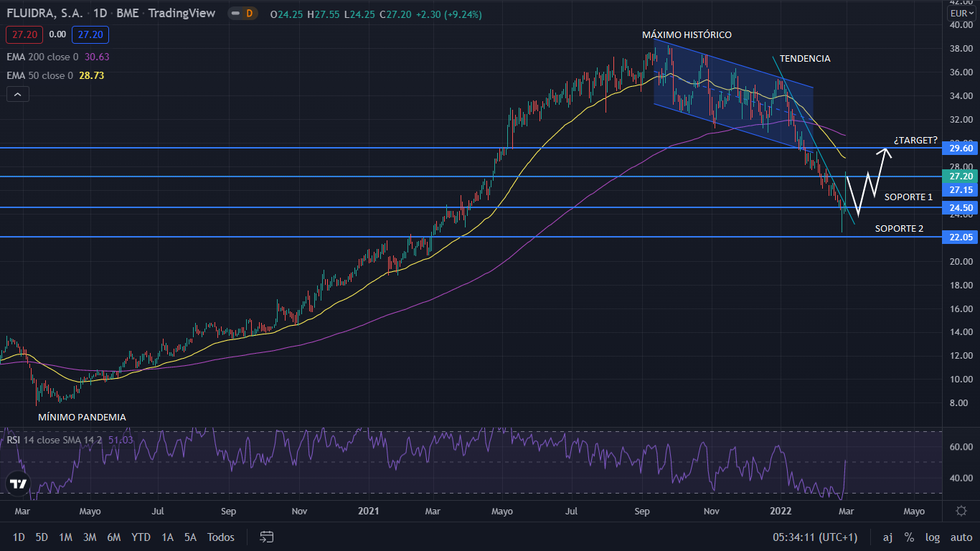Click the blue 27.20 buy price box
The height and width of the screenshot is (551, 980).
tap(90, 34)
